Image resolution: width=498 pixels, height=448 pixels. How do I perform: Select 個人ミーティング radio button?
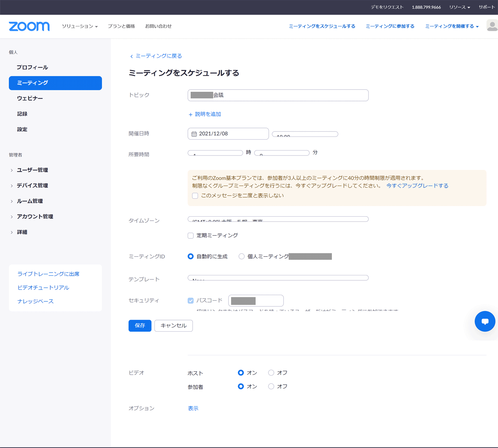tap(242, 256)
